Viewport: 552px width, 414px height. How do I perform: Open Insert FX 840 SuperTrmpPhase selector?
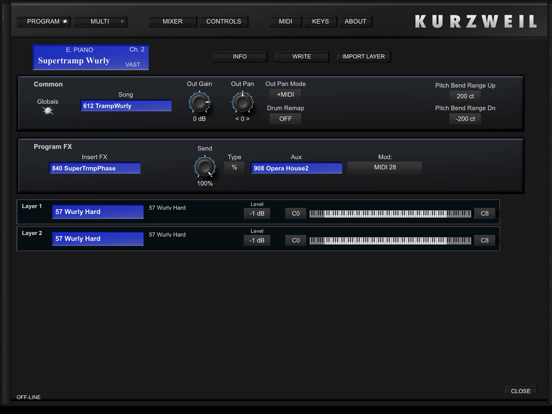click(x=95, y=168)
